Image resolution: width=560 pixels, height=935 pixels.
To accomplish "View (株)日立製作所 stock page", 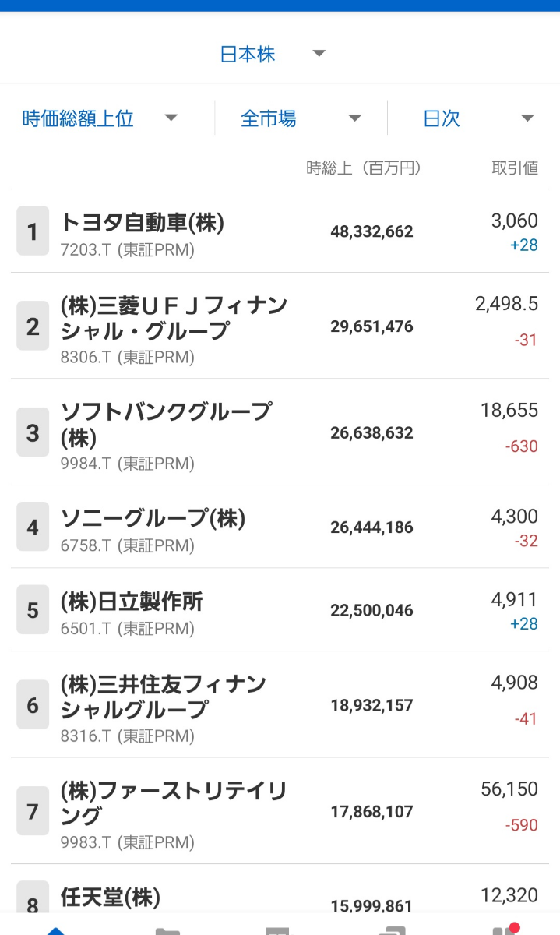I will tap(132, 602).
